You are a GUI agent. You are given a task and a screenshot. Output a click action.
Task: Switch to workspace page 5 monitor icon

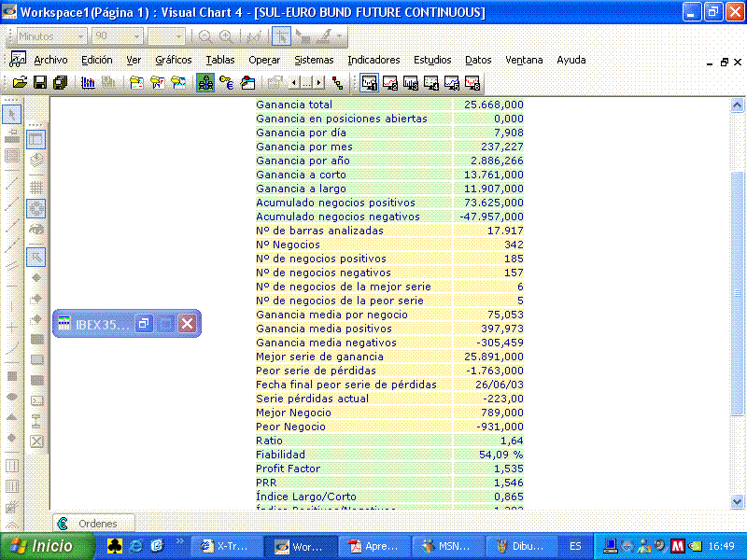click(x=452, y=83)
